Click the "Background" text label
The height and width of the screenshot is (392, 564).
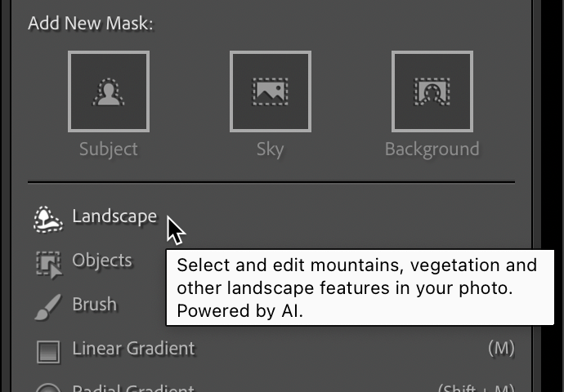[432, 149]
